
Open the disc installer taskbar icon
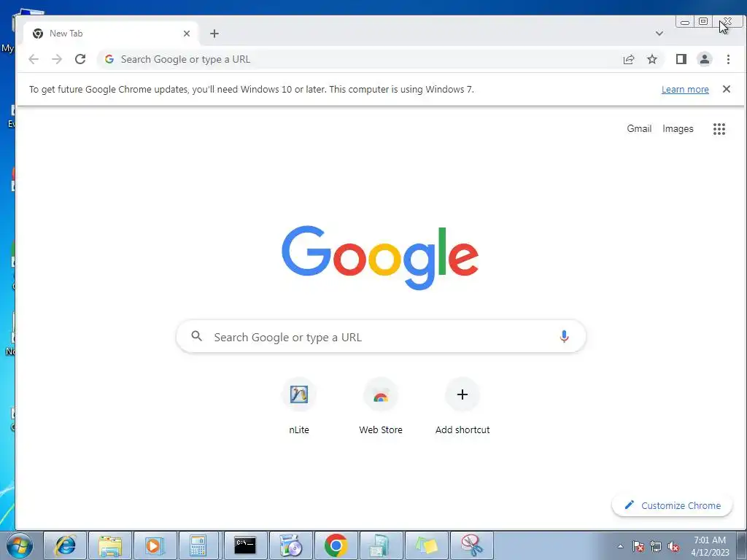290,545
